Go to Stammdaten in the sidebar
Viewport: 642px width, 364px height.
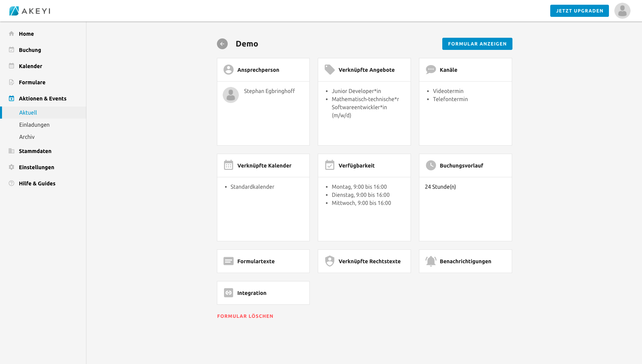(35, 151)
